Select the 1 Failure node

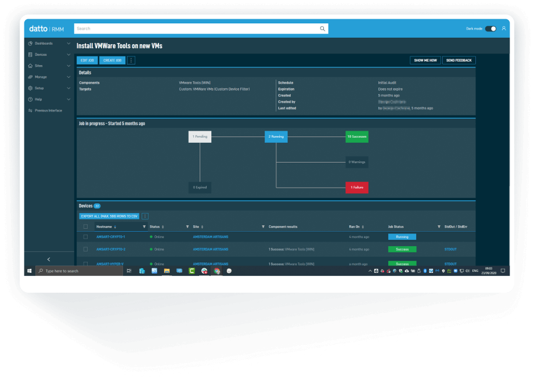357,188
